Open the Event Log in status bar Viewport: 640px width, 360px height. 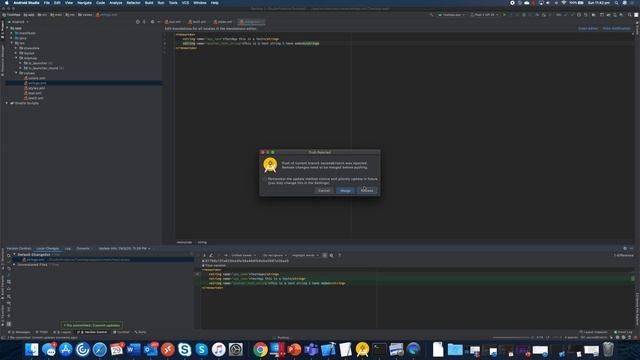pyautogui.click(x=623, y=332)
